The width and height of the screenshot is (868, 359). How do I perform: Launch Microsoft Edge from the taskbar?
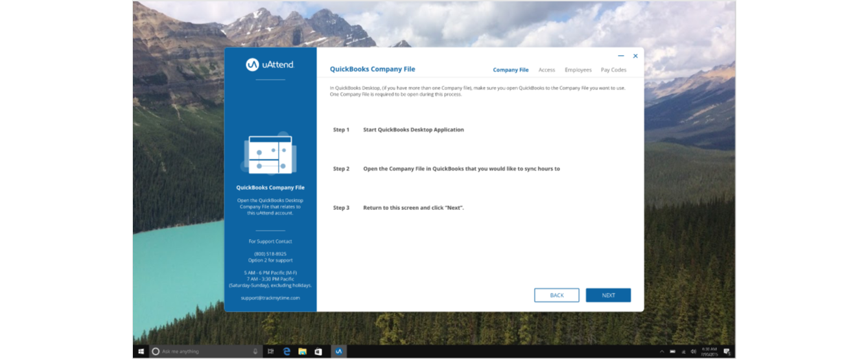coord(287,351)
